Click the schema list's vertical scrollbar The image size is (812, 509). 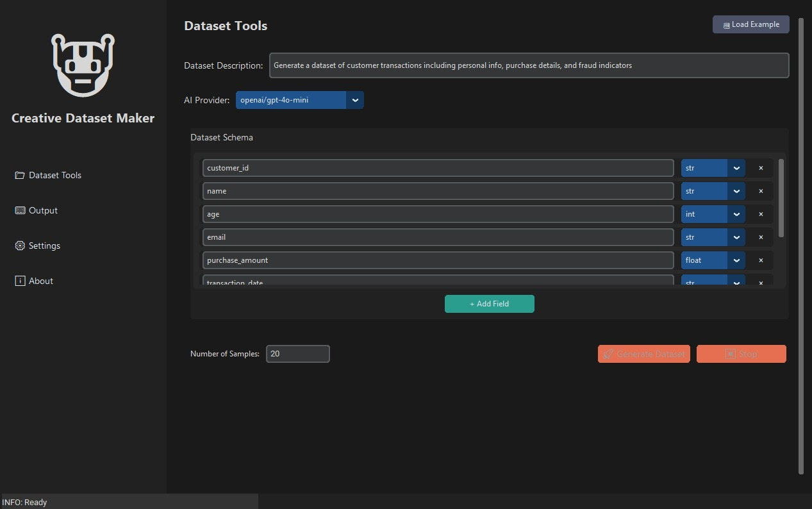click(x=781, y=199)
